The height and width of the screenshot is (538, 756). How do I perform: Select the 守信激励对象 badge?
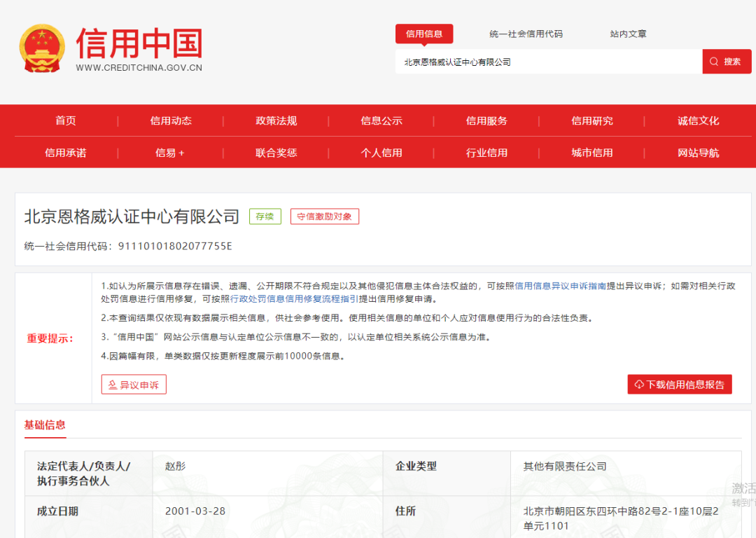click(x=324, y=216)
